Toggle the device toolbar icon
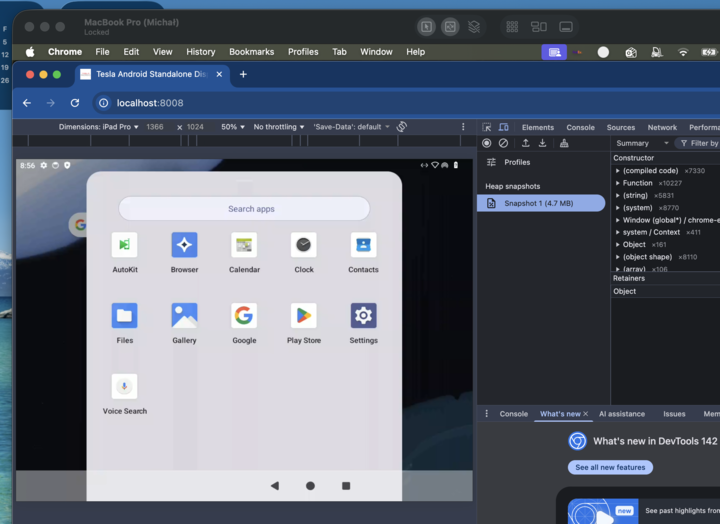This screenshot has height=524, width=720. click(504, 127)
